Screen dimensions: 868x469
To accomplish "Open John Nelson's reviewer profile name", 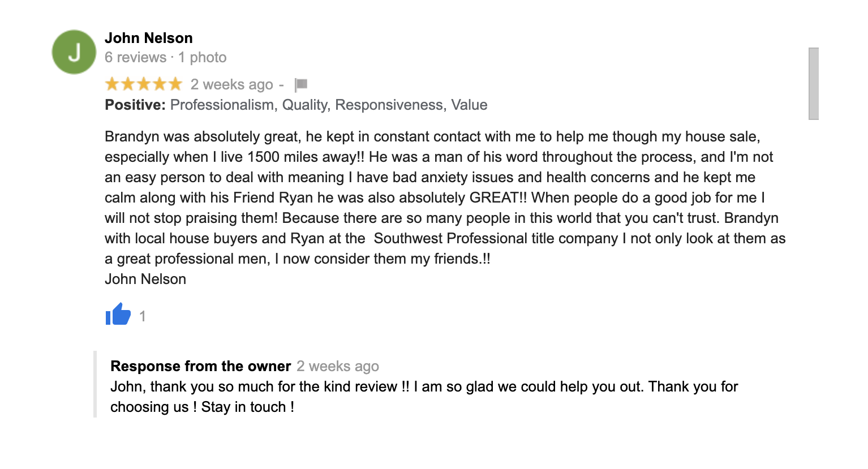I will click(x=149, y=38).
